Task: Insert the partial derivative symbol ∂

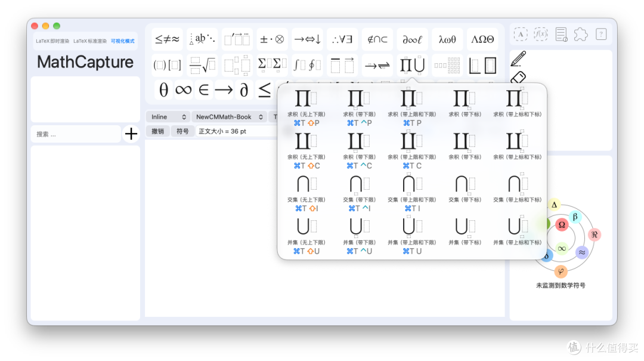Action: point(244,90)
